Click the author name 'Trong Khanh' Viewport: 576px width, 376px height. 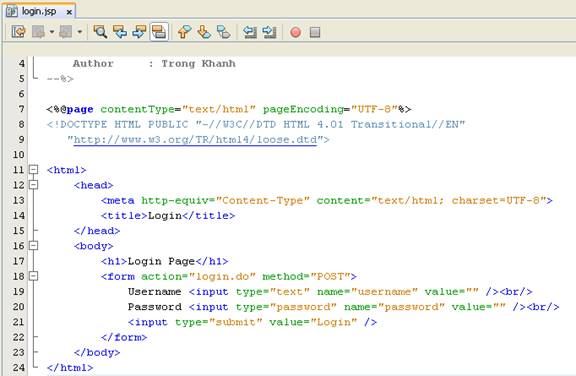tap(198, 64)
